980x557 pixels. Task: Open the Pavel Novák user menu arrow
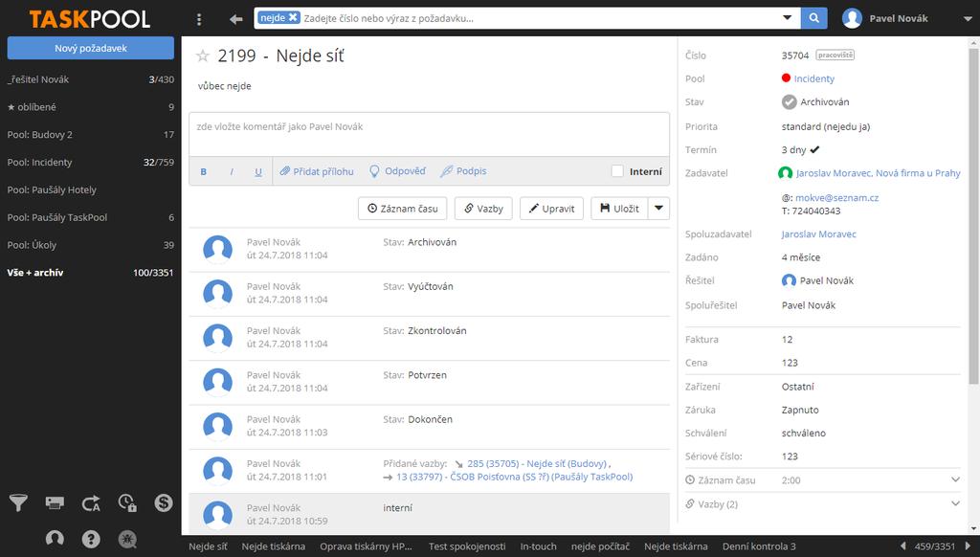[x=968, y=19]
